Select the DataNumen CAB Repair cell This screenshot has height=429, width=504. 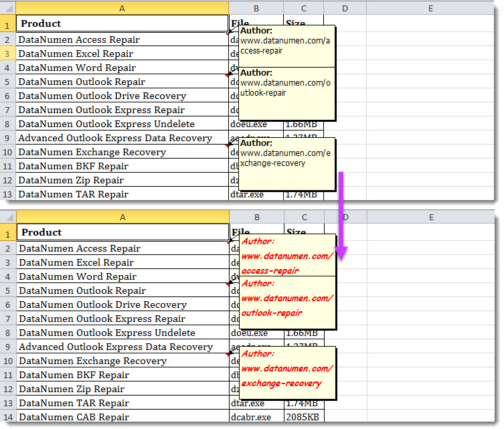click(x=122, y=417)
